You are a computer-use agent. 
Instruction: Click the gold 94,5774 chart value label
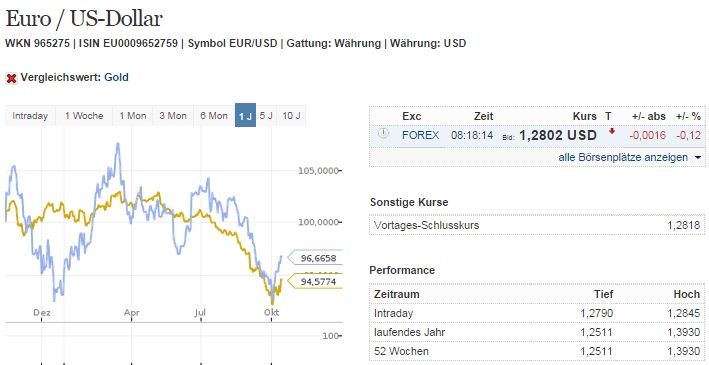point(316,282)
